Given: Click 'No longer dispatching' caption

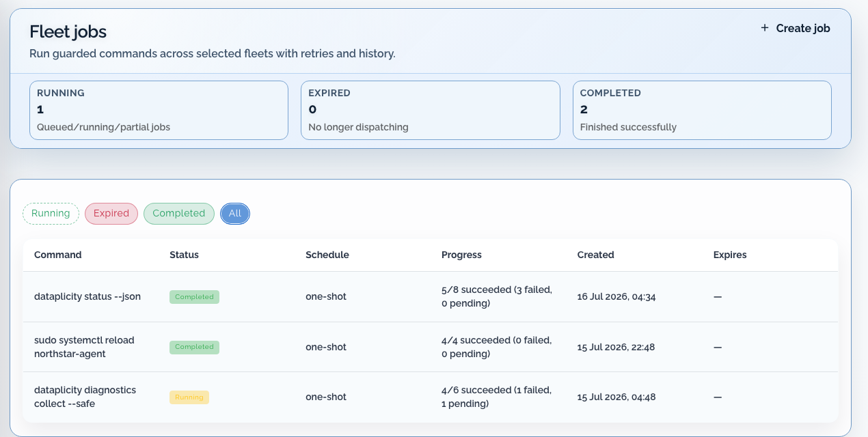Looking at the screenshot, I should coord(359,127).
